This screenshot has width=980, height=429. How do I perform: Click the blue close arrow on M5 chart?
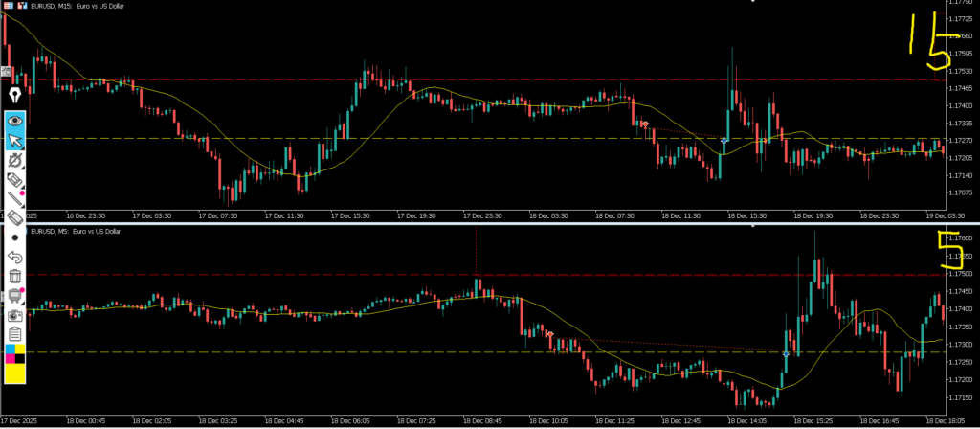point(786,354)
